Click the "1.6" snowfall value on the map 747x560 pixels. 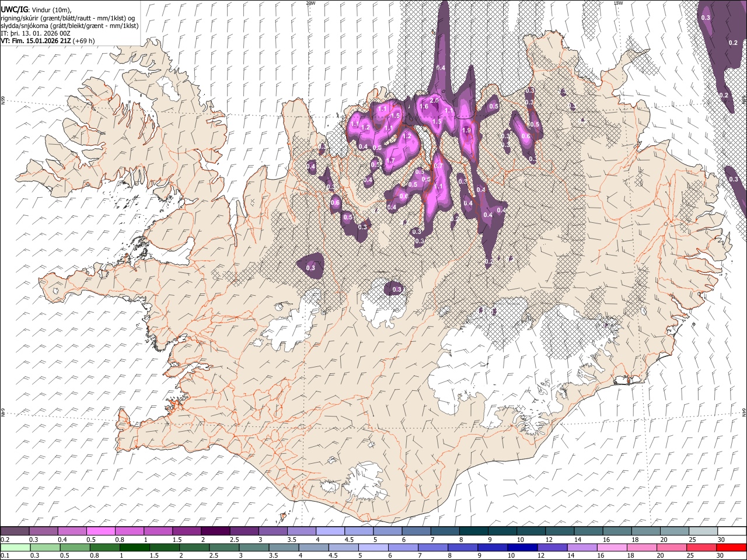(x=424, y=107)
